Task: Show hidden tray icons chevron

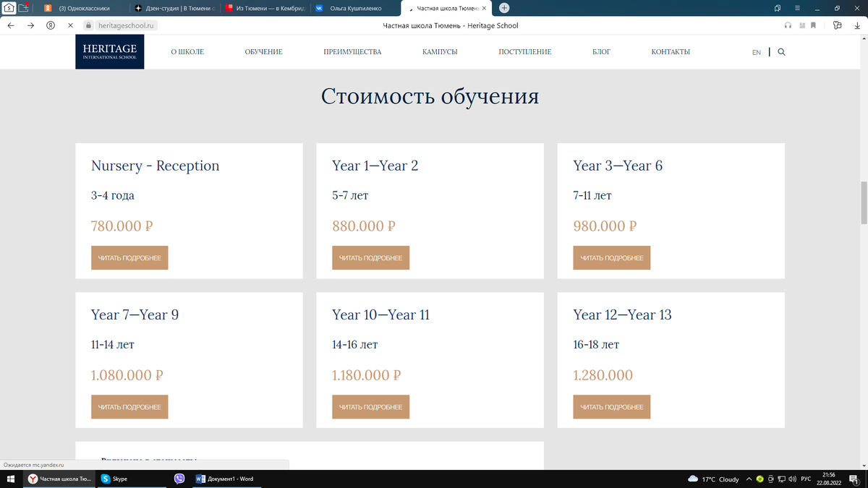Action: (x=749, y=479)
